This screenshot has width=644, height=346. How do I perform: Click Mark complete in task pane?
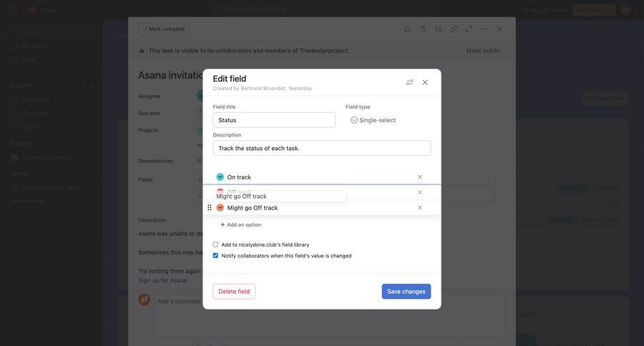point(164,29)
